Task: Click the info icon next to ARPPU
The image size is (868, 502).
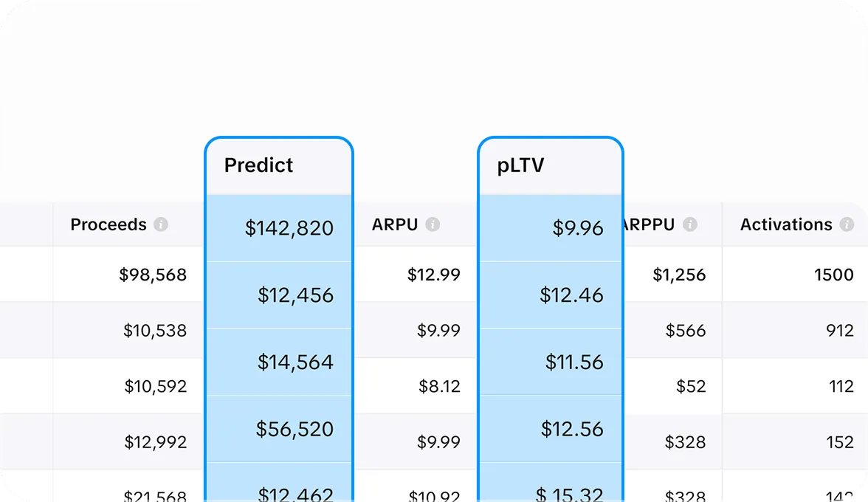Action: pyautogui.click(x=692, y=224)
